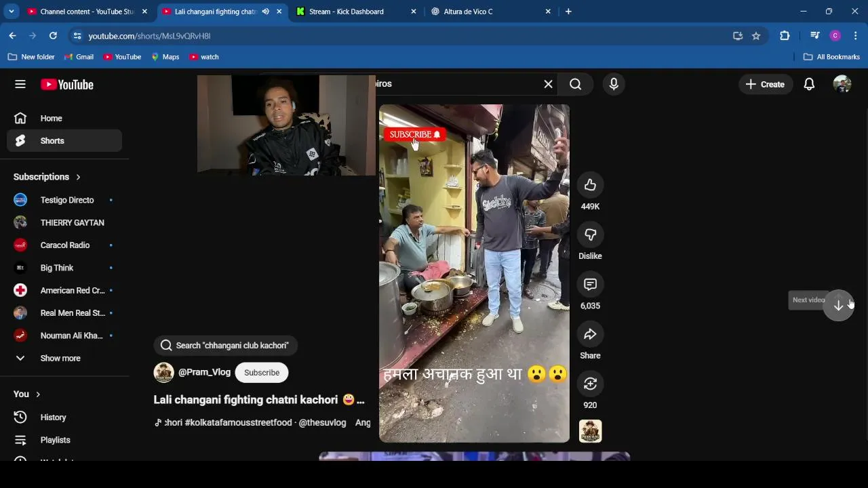Click the @thesuvlog sound attribution text
Image resolution: width=868 pixels, height=488 pixels.
click(322, 422)
